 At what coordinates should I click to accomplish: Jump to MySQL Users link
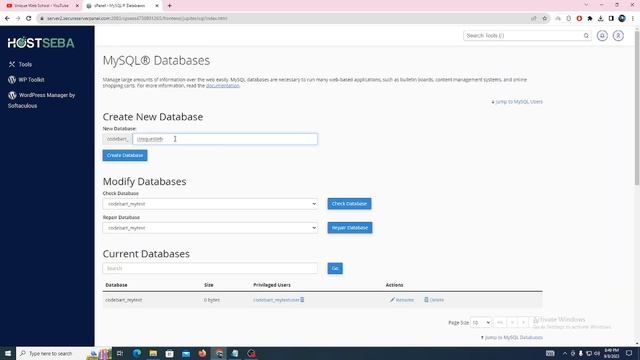517,102
